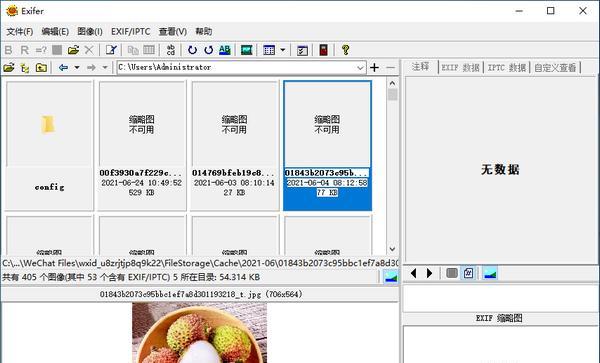Expand the path combo box dropdown
Viewport: 600px width, 363px height.
(360, 68)
